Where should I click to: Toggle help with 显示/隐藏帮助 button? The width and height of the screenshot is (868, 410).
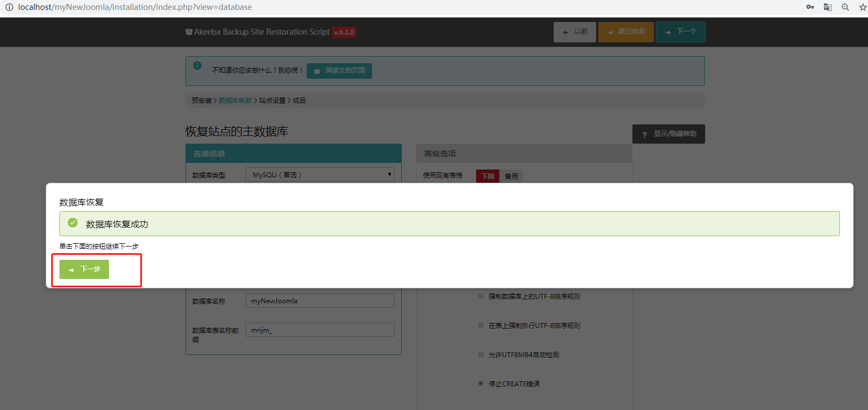(669, 134)
